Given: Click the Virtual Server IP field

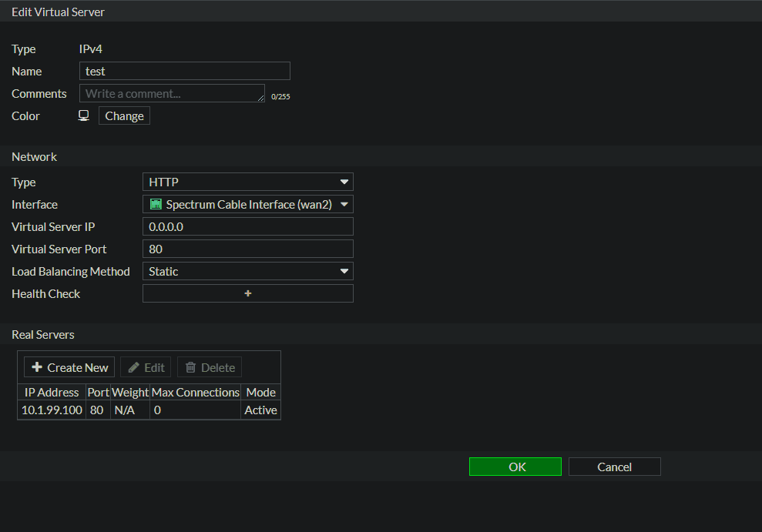Looking at the screenshot, I should (x=247, y=227).
